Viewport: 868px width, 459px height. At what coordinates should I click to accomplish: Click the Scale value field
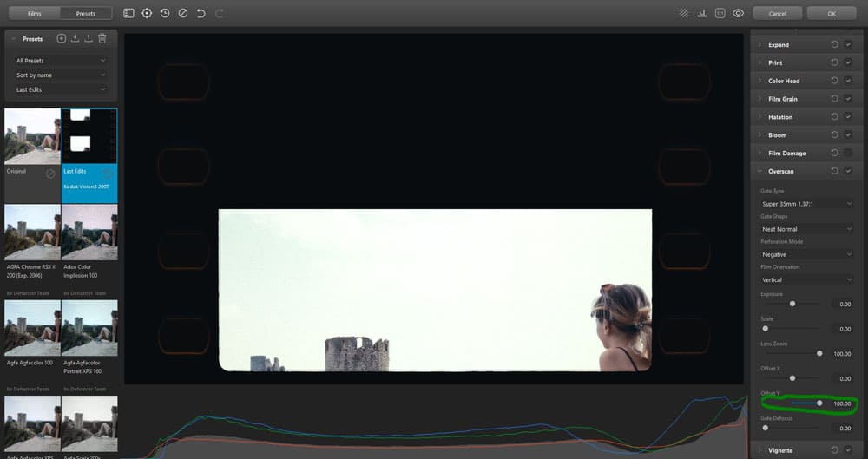[x=842, y=329]
